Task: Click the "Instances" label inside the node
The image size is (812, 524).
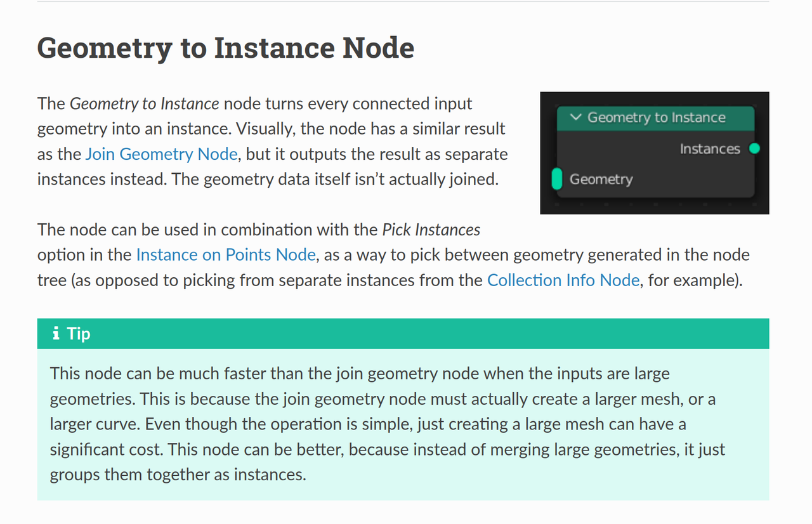Action: (x=709, y=149)
